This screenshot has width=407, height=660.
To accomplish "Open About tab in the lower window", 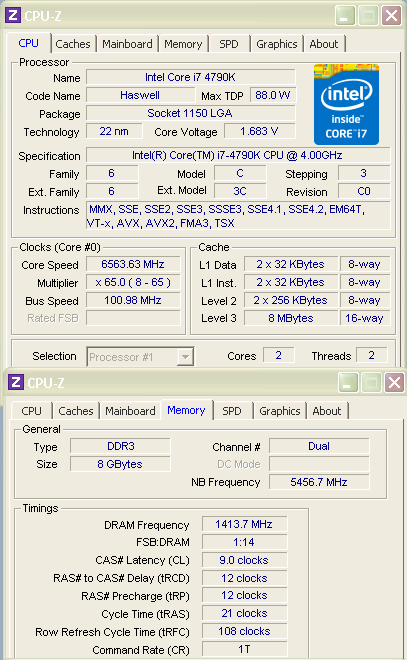I will 327,411.
